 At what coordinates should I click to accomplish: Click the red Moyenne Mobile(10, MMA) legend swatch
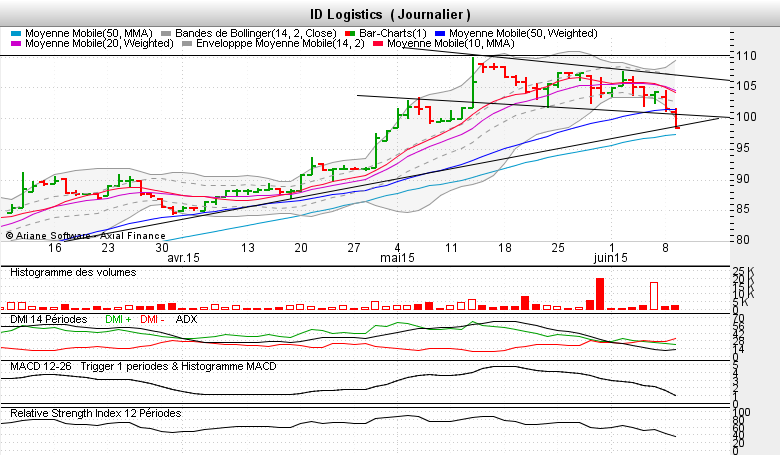coord(378,44)
